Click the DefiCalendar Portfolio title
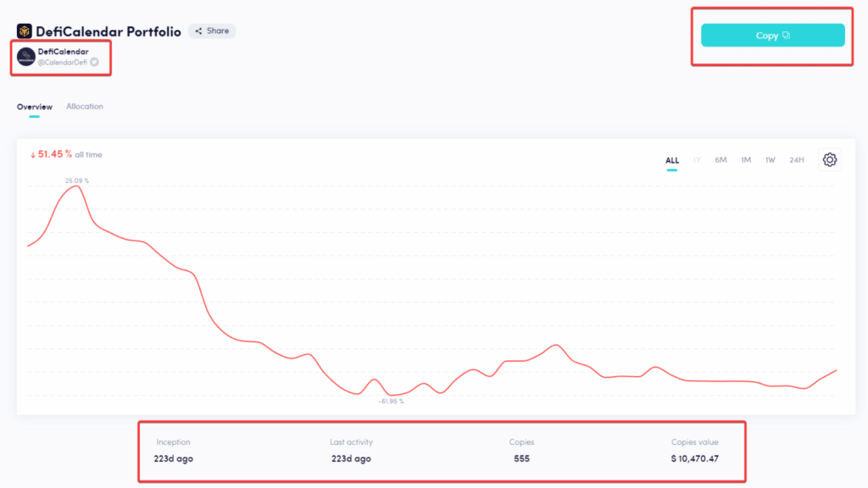 [108, 31]
